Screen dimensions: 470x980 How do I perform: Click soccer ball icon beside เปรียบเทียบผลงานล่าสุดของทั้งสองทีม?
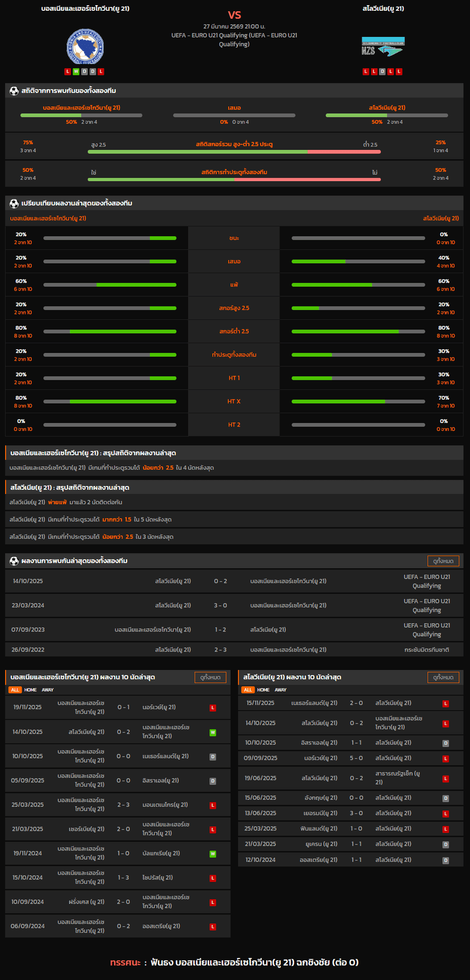(14, 203)
